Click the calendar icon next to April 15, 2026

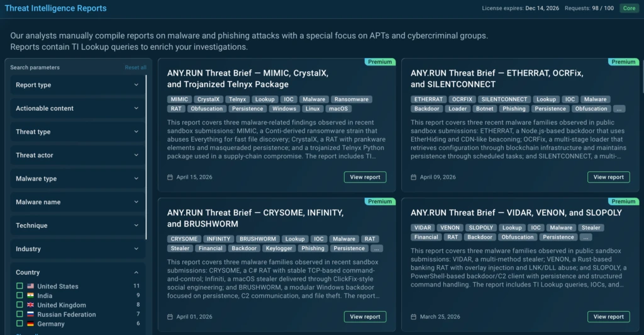[170, 177]
